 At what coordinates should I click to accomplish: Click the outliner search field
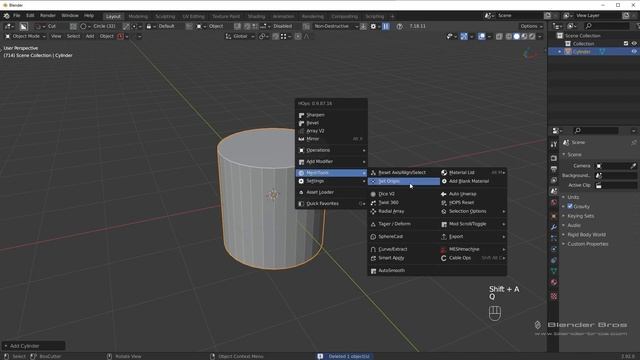coord(607,26)
